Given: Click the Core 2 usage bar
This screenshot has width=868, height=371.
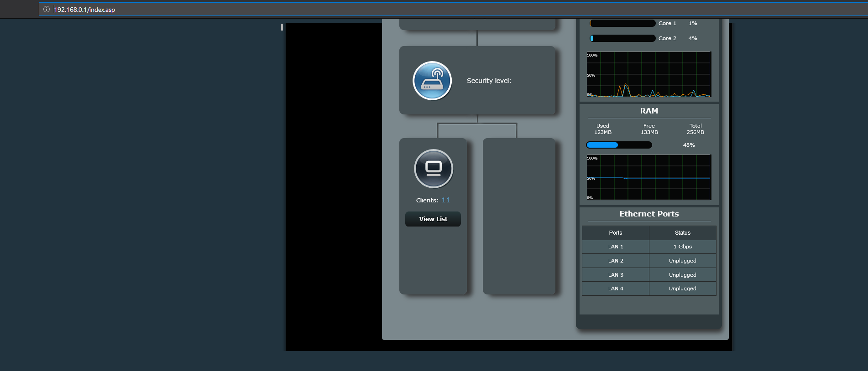Looking at the screenshot, I should pyautogui.click(x=622, y=38).
